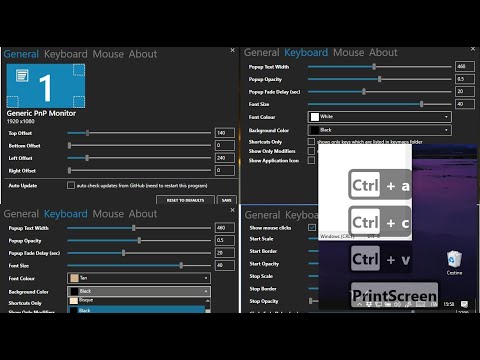Click Popup Text Width slider in White-font window
This screenshot has height=360, width=480.
pos(374,67)
